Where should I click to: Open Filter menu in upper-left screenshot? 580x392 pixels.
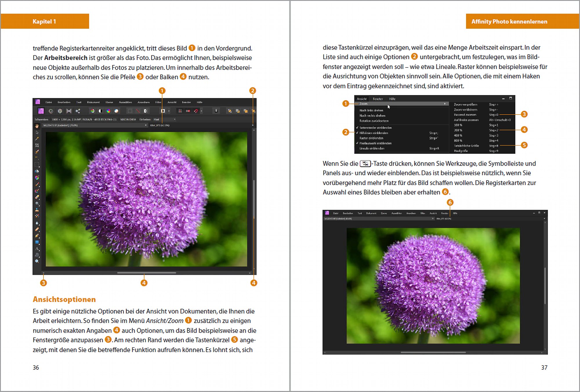pos(158,102)
